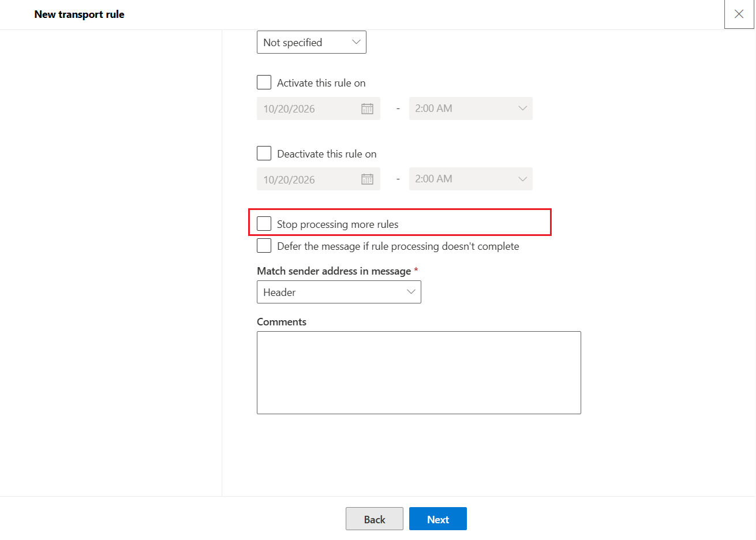
Task: Open the deactivation date calendar icon
Action: [367, 179]
